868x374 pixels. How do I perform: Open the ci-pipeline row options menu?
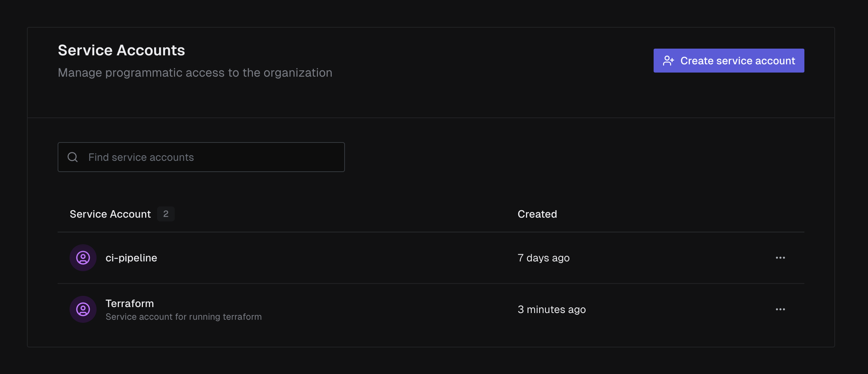780,258
